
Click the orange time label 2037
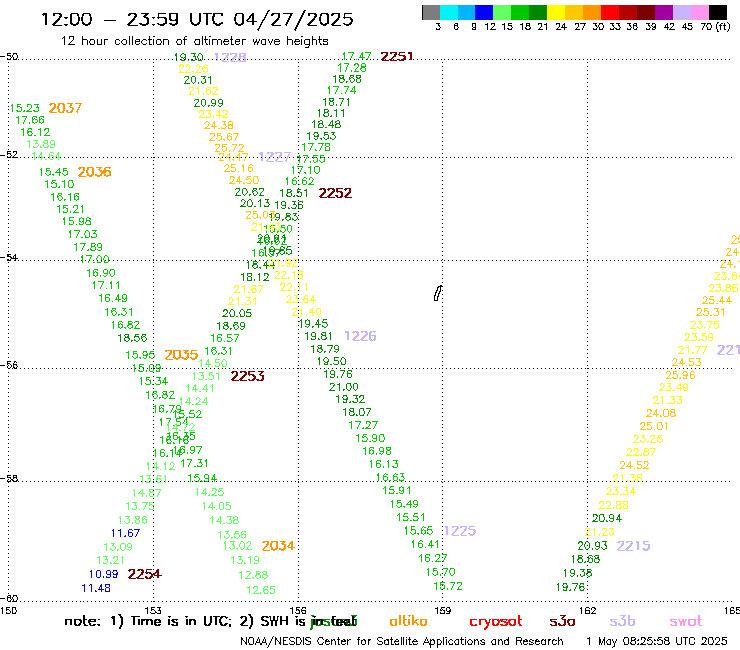(x=65, y=108)
